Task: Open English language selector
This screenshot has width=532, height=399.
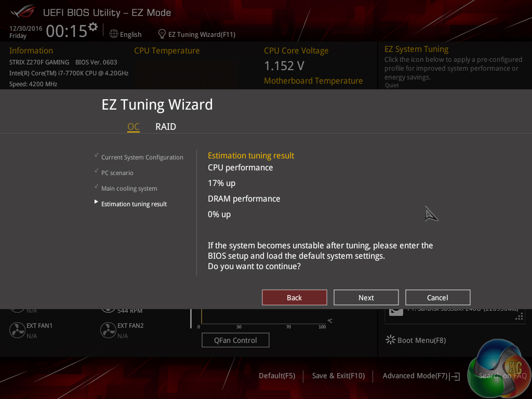Action: click(130, 34)
